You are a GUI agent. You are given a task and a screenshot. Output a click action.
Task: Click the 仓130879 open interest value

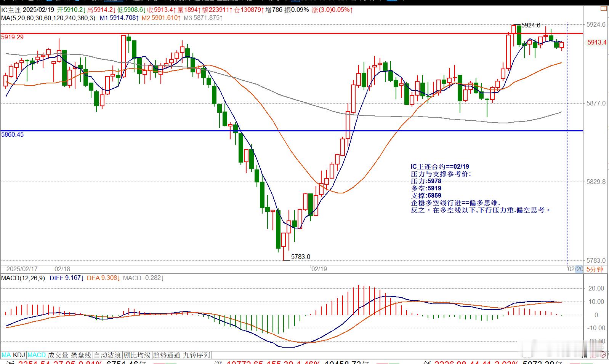tap(249, 10)
